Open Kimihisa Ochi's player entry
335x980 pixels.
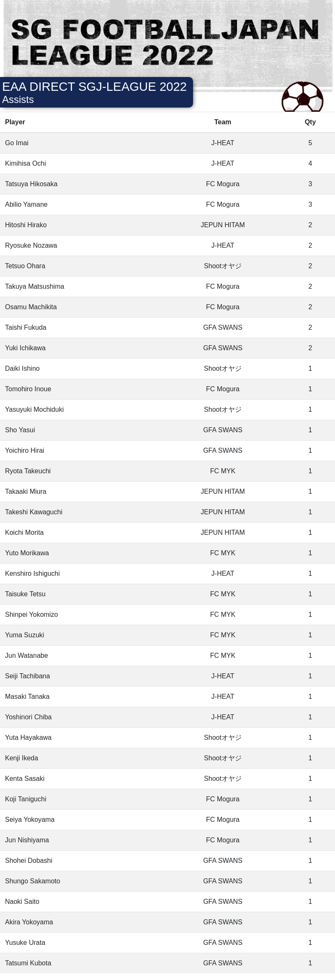click(x=26, y=164)
